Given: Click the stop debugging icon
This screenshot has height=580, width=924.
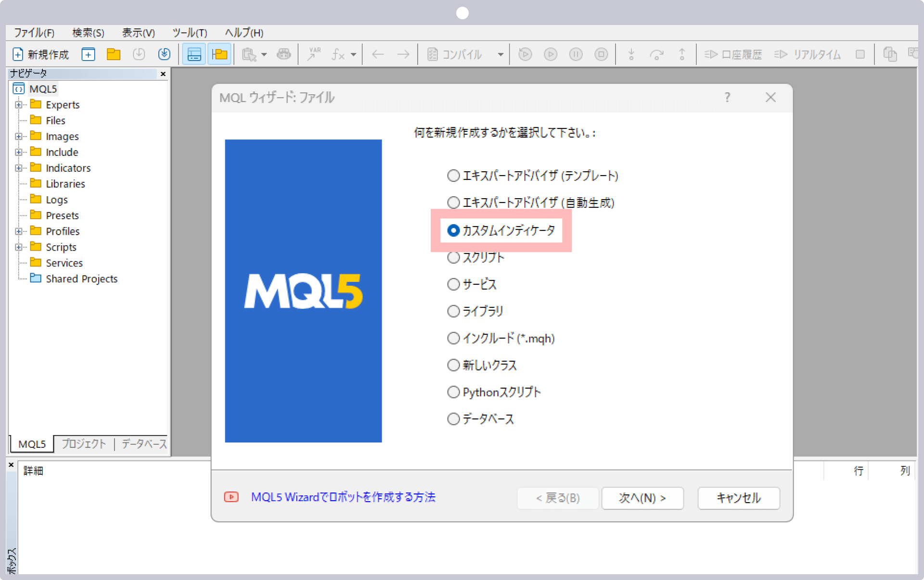Looking at the screenshot, I should pyautogui.click(x=601, y=54).
